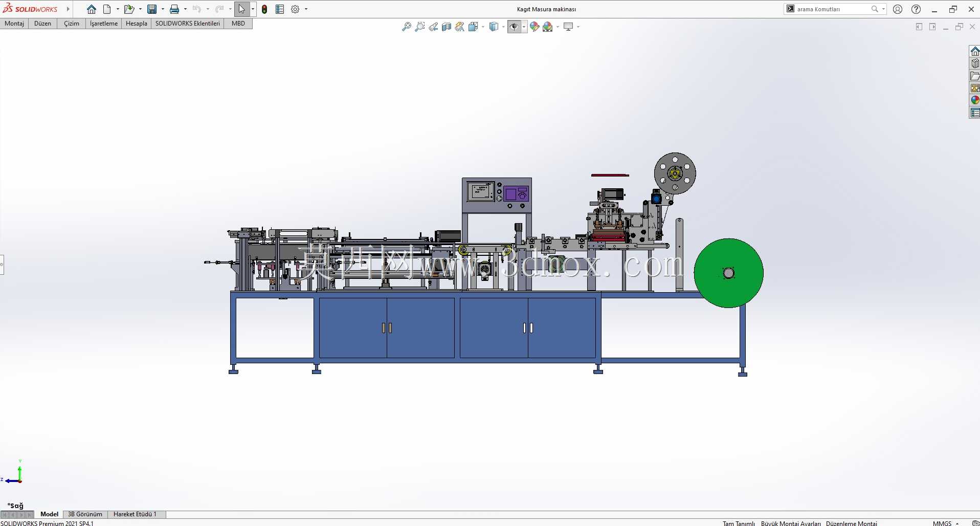Click the Rebuild traffic light icon
Image resolution: width=980 pixels, height=526 pixels.
[x=264, y=9]
